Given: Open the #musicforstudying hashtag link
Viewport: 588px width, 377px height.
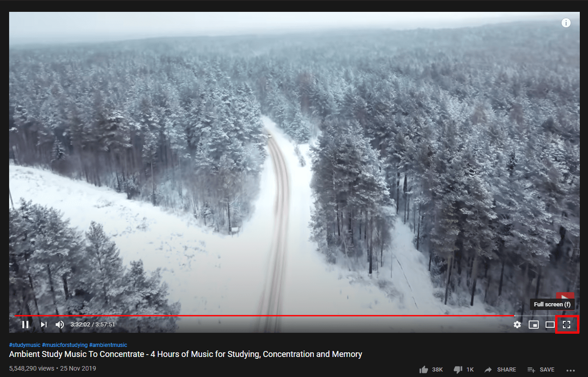Looking at the screenshot, I should coord(65,345).
